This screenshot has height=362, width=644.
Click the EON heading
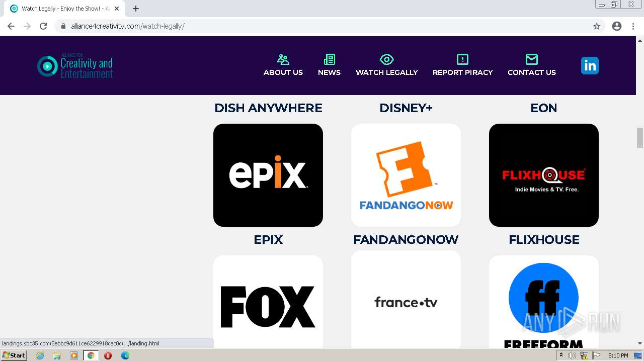click(544, 108)
